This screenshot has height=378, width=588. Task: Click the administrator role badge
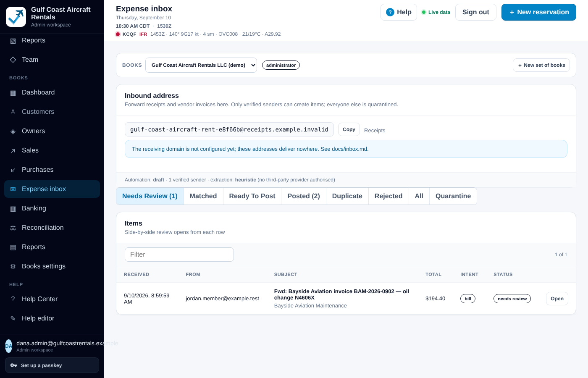click(281, 65)
